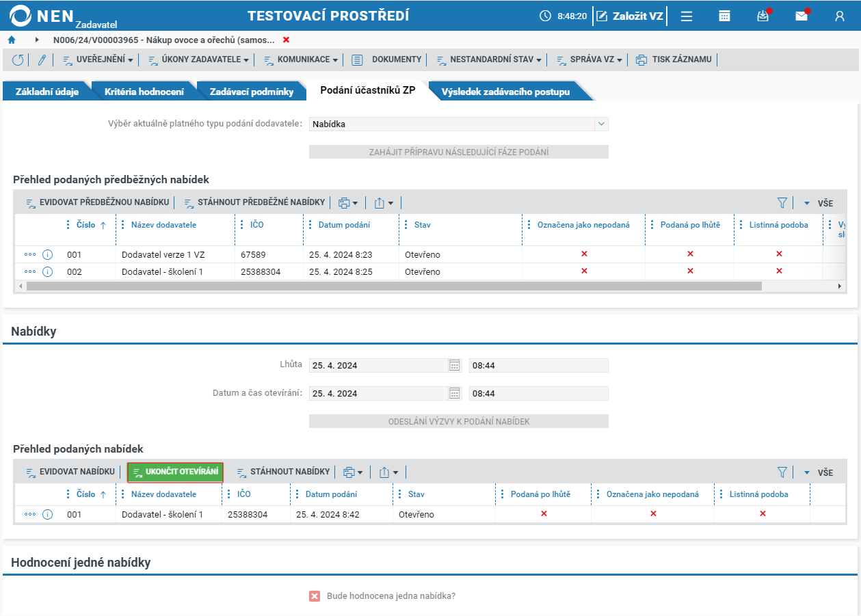
Task: Open Lhůta date calendar picker
Action: pyautogui.click(x=455, y=365)
